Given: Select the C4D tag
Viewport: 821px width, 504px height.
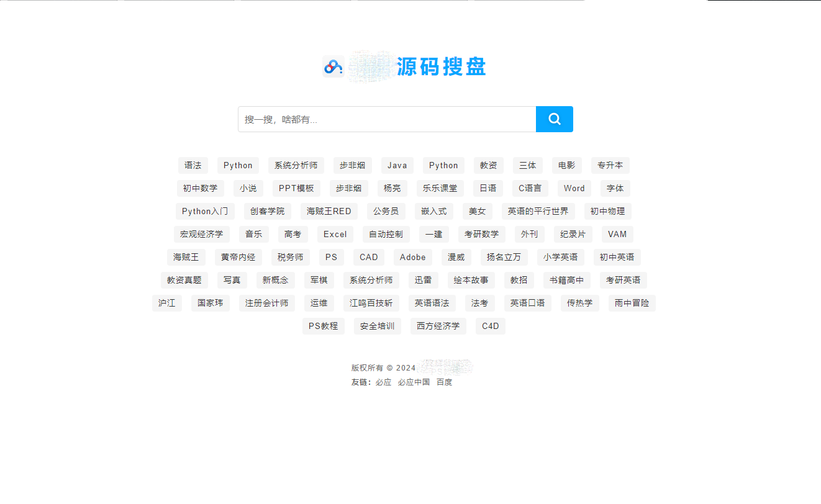Looking at the screenshot, I should pyautogui.click(x=491, y=326).
